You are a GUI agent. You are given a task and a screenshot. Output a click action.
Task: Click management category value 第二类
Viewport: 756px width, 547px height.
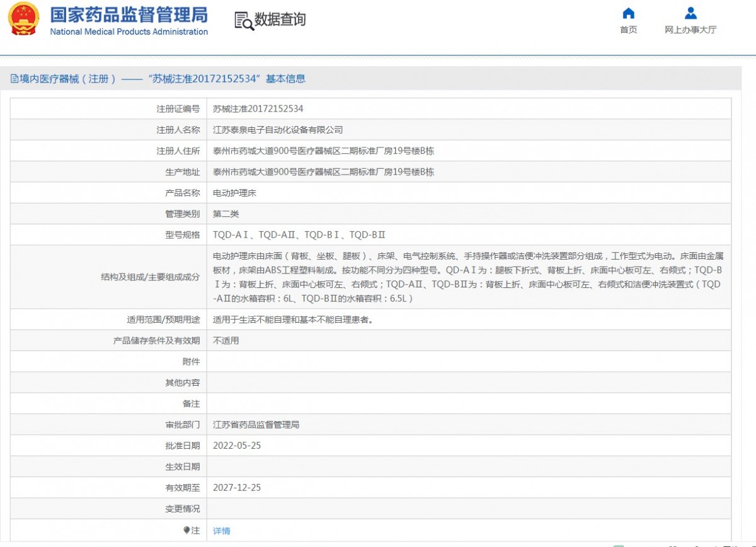point(226,214)
